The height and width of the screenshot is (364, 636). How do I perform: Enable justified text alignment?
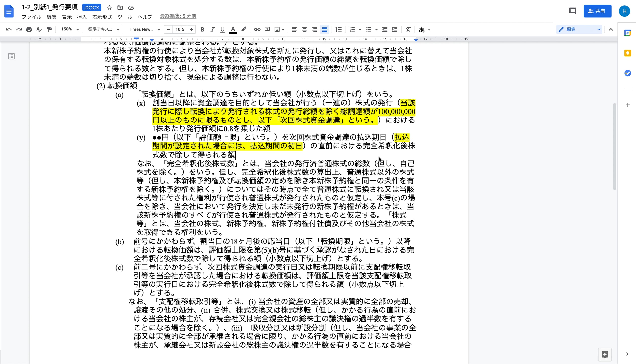(325, 29)
